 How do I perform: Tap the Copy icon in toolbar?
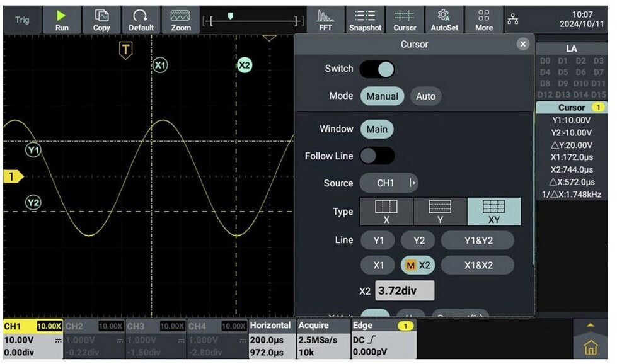pos(101,20)
